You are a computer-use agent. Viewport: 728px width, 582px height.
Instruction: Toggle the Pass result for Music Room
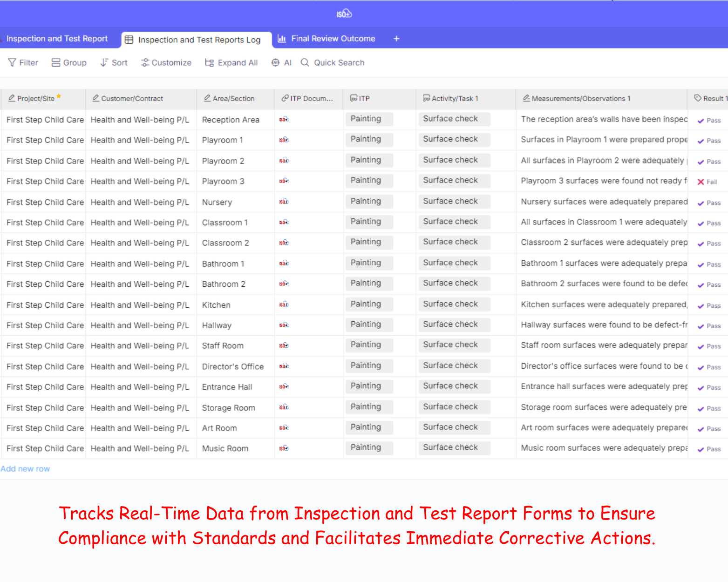click(x=709, y=449)
